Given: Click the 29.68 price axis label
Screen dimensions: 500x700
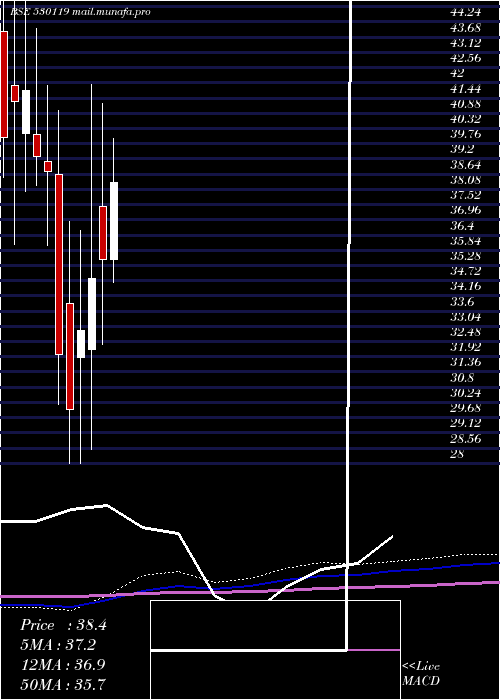Looking at the screenshot, I should click(x=466, y=408).
